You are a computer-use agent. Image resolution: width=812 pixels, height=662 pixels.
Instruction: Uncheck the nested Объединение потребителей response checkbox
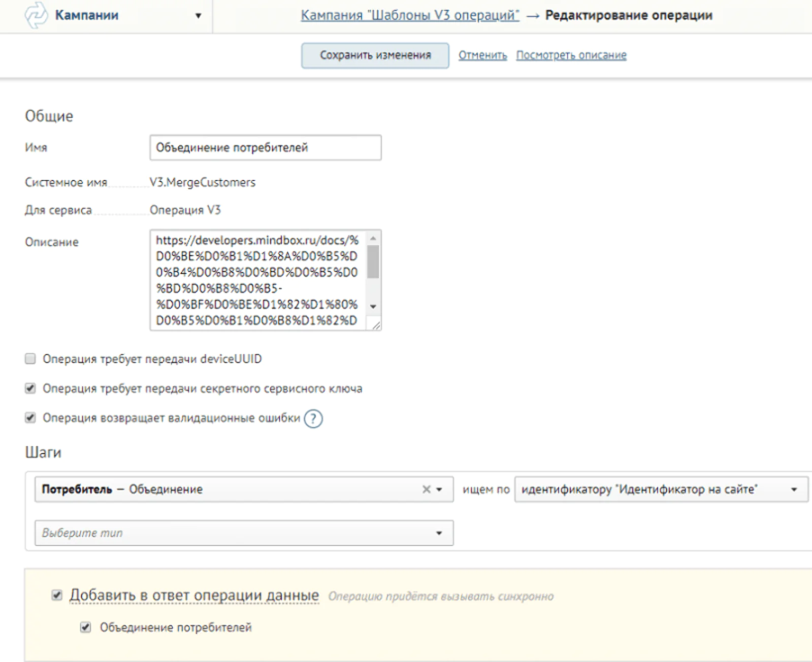point(85,627)
